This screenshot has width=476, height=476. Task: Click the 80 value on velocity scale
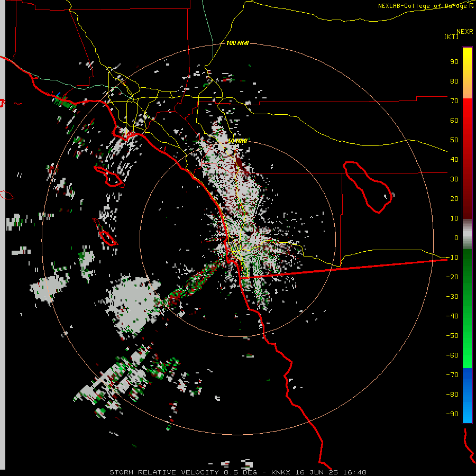(454, 81)
